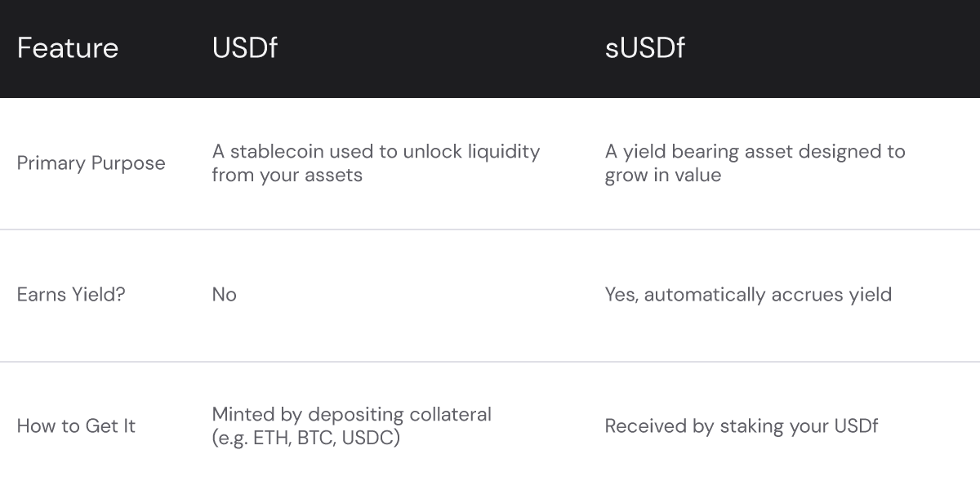The width and height of the screenshot is (980, 490).
Task: Click "A yield bearing asset designed to" line
Action: pos(755,152)
